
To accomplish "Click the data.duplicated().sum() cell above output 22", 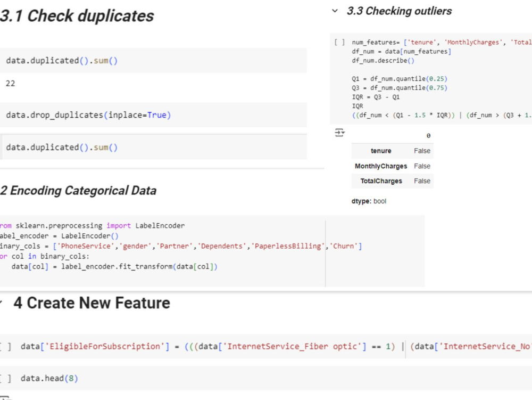I will tap(153, 61).
